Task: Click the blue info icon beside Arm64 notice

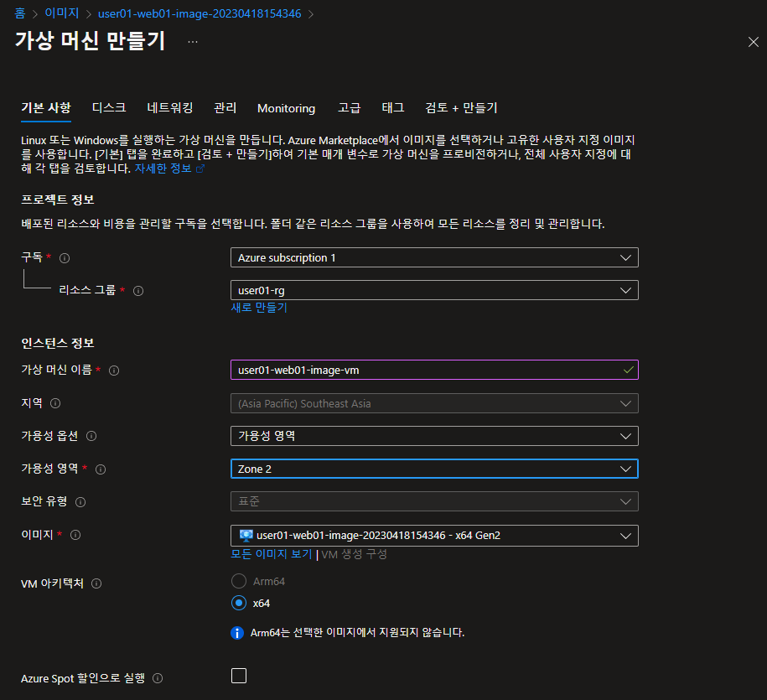Action: click(x=237, y=633)
